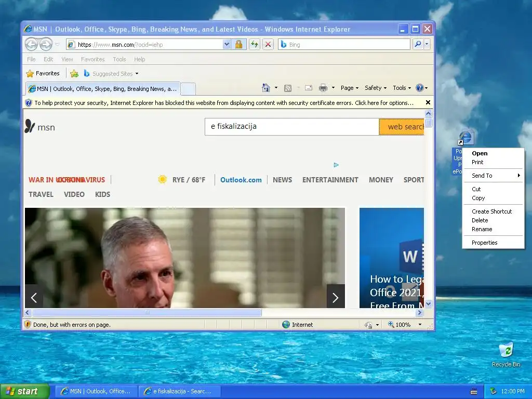Click the AdChoices triangle icon
The width and height of the screenshot is (532, 399).
click(336, 165)
